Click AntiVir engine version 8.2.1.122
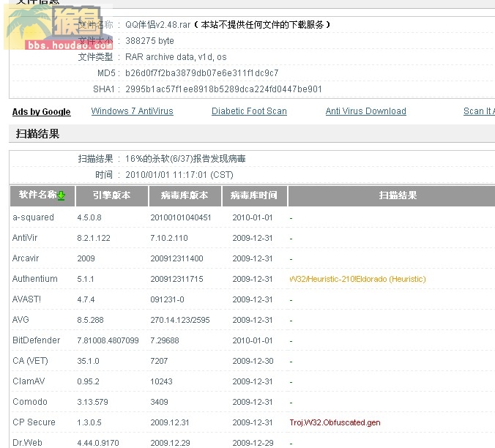Viewport: 495px width, 448px height. coord(94,238)
